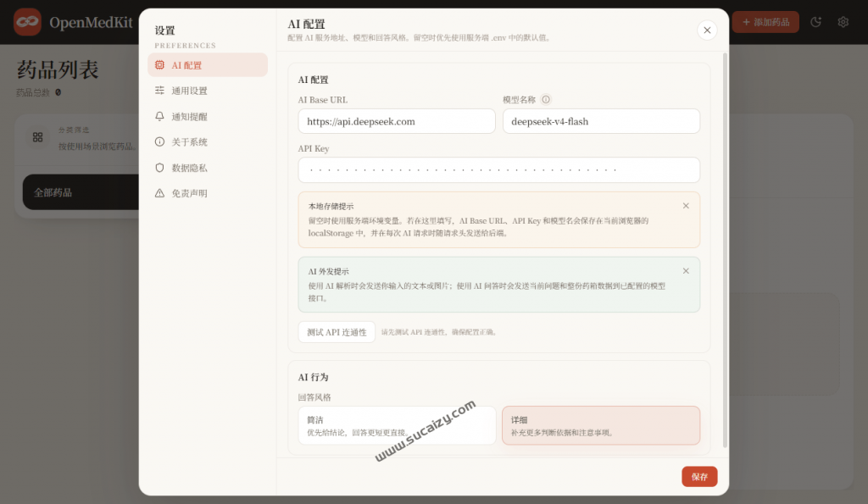Focus the API Key field

498,170
